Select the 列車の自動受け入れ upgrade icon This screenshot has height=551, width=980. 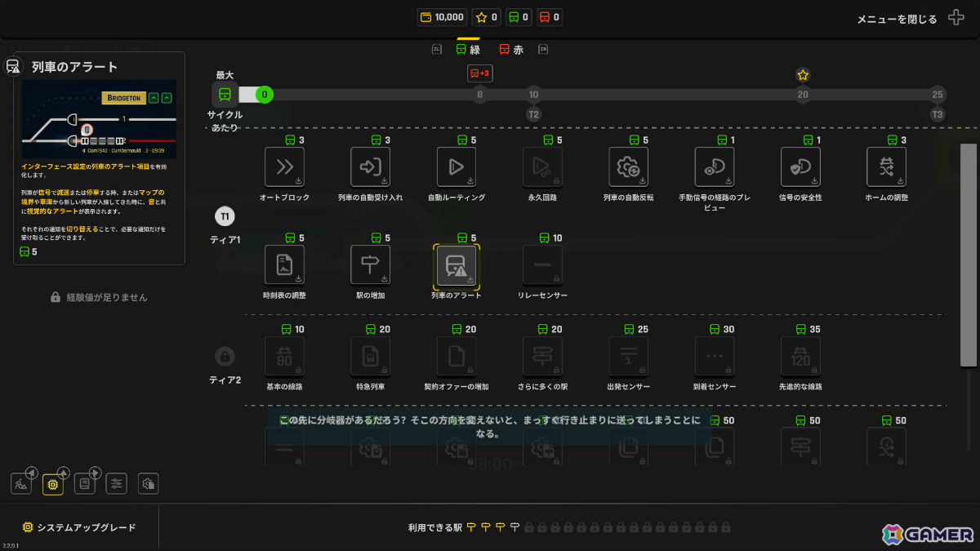[370, 167]
